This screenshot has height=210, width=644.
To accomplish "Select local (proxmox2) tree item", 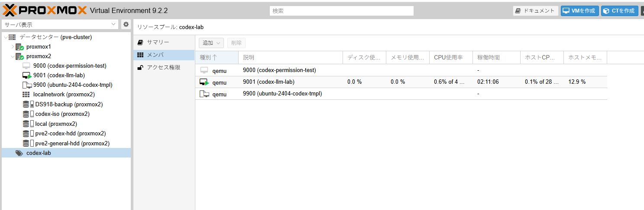I will [x=56, y=124].
